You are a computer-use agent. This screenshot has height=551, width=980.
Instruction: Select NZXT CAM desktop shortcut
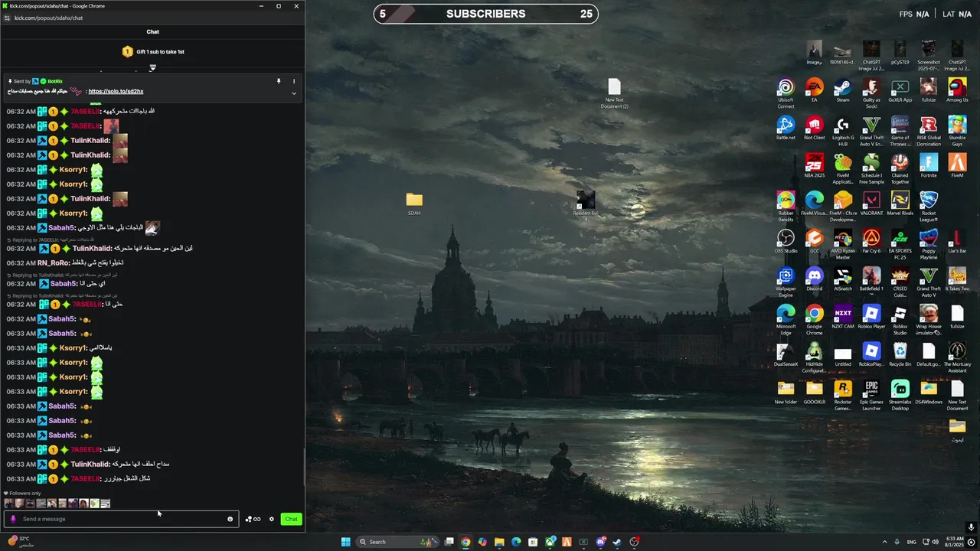click(842, 316)
